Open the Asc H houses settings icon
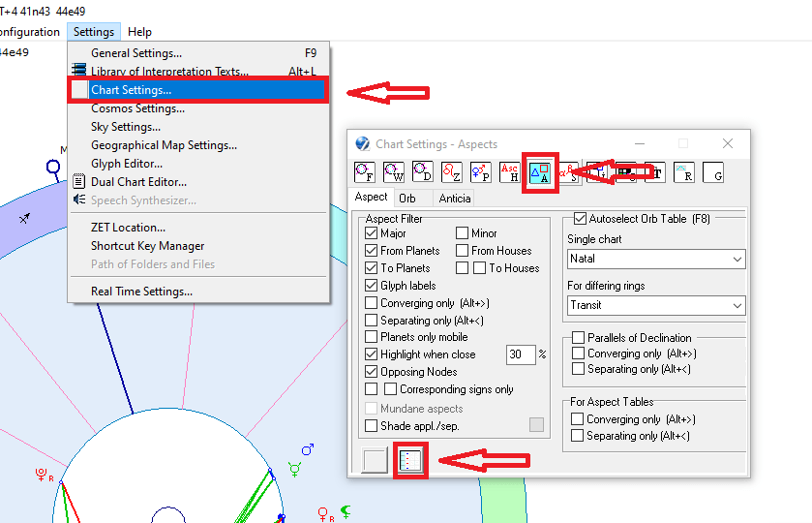 pos(510,172)
